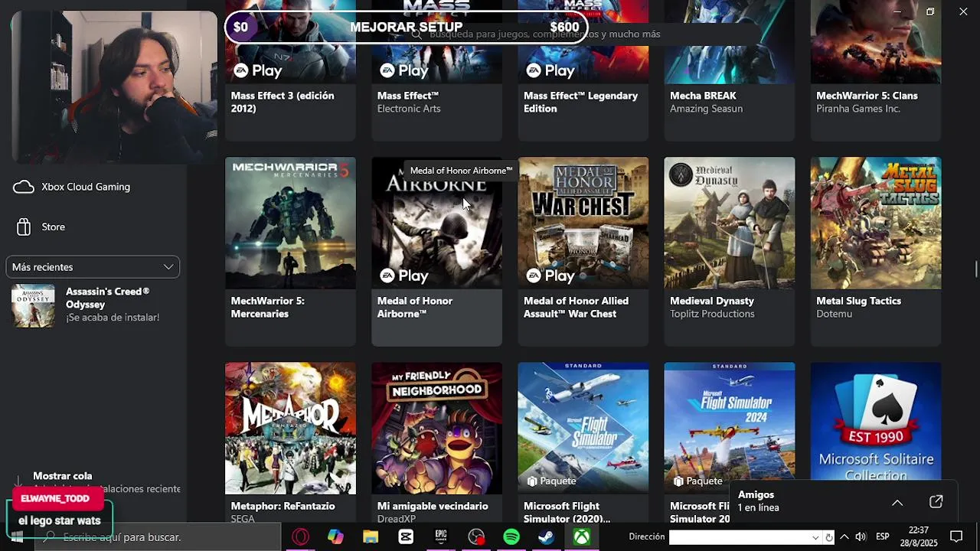Click the taskbar volume speaker icon
Image resolution: width=980 pixels, height=551 pixels.
(861, 537)
